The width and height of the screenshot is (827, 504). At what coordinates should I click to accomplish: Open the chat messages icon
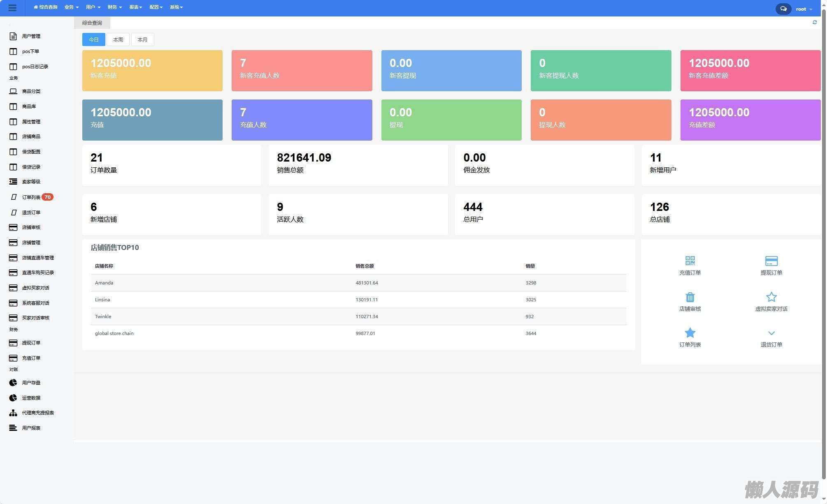point(783,9)
